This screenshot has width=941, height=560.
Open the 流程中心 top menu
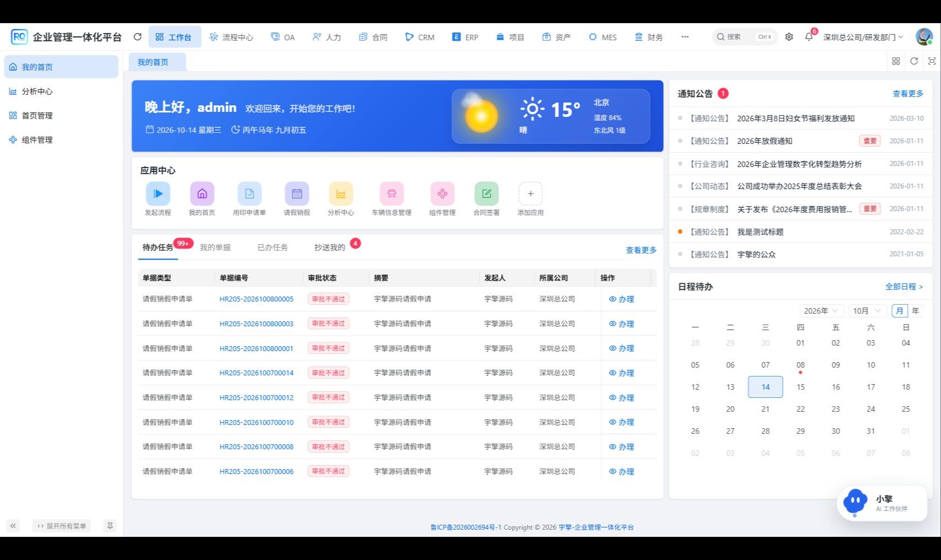[231, 37]
